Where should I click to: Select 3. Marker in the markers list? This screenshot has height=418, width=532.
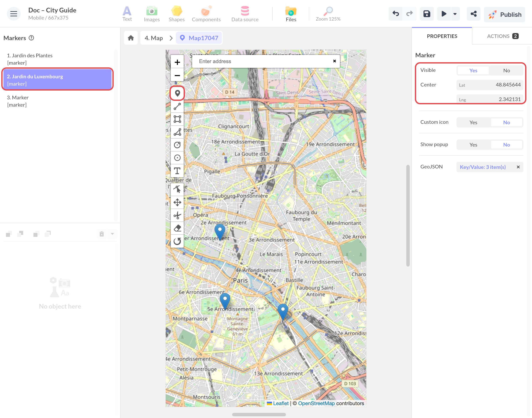pyautogui.click(x=58, y=101)
